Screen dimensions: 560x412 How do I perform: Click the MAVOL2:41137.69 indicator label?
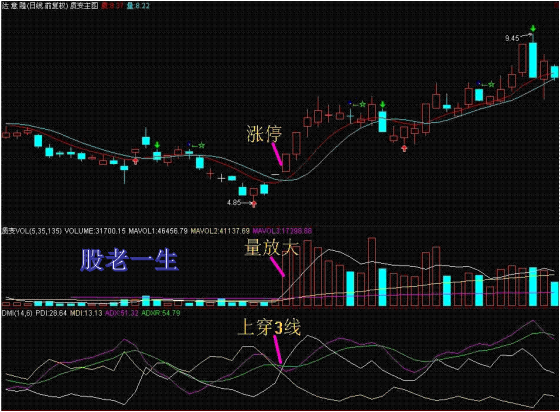point(220,231)
